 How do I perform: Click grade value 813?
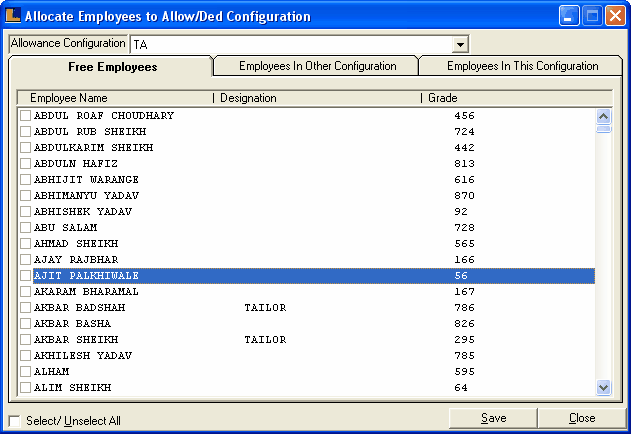[464, 163]
